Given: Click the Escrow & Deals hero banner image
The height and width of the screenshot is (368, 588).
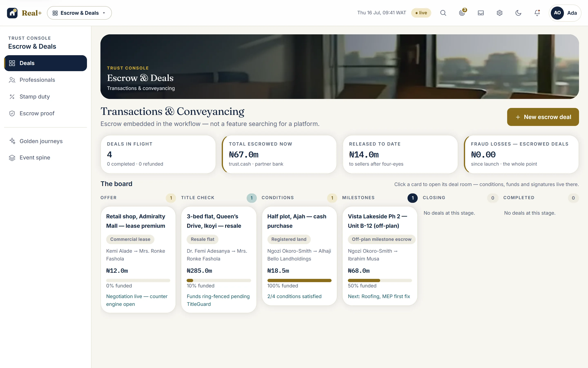Looking at the screenshot, I should click(x=340, y=67).
